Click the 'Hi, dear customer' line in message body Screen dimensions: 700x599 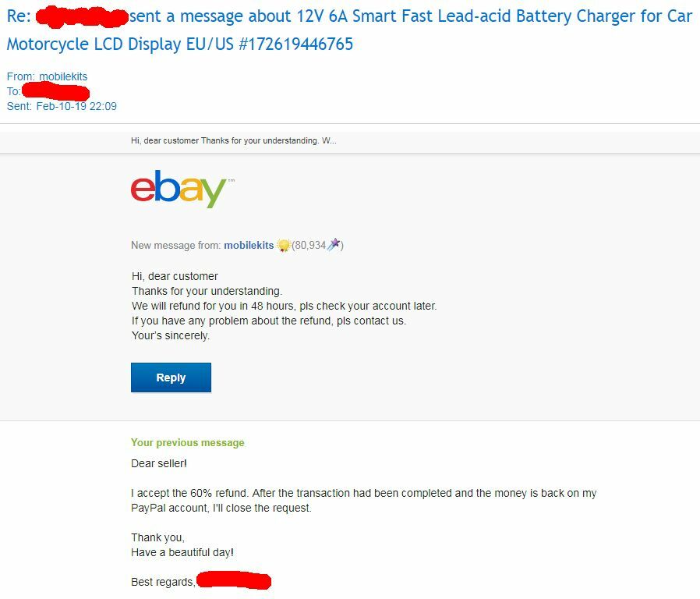175,276
